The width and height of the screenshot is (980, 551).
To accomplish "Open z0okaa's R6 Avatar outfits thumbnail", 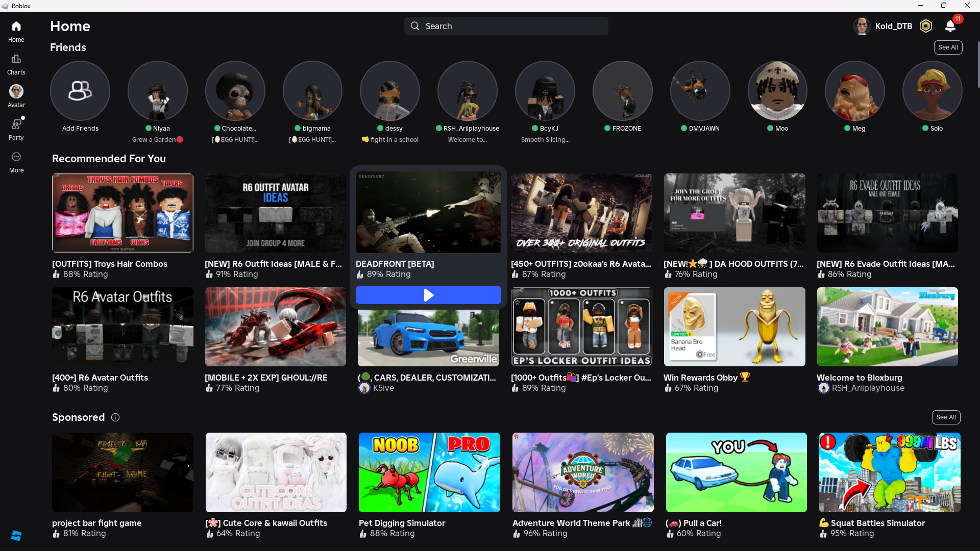I will 581,213.
